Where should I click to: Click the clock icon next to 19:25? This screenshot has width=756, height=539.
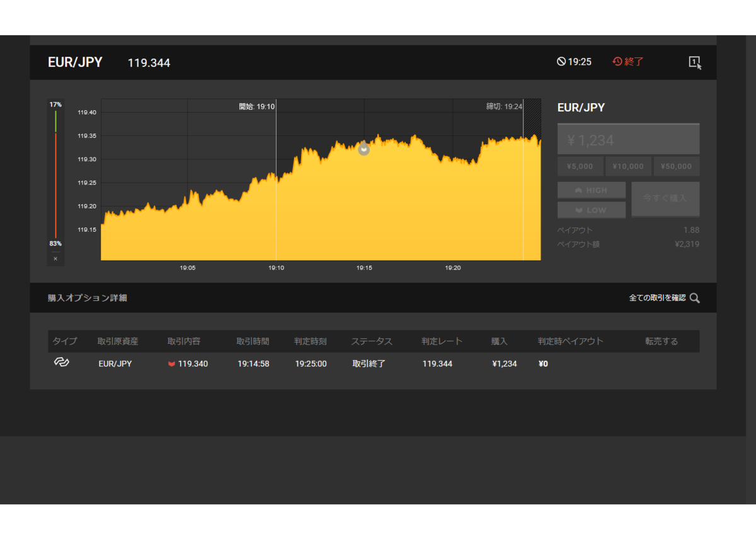point(561,62)
